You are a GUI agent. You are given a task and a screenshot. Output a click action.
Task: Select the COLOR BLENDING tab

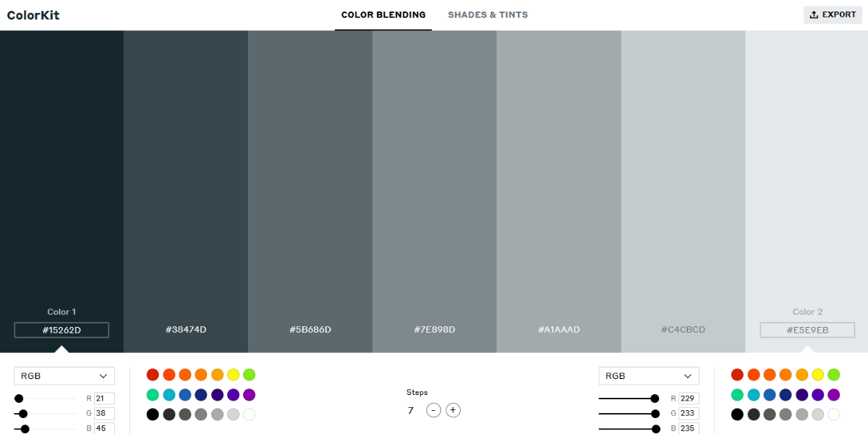[383, 14]
